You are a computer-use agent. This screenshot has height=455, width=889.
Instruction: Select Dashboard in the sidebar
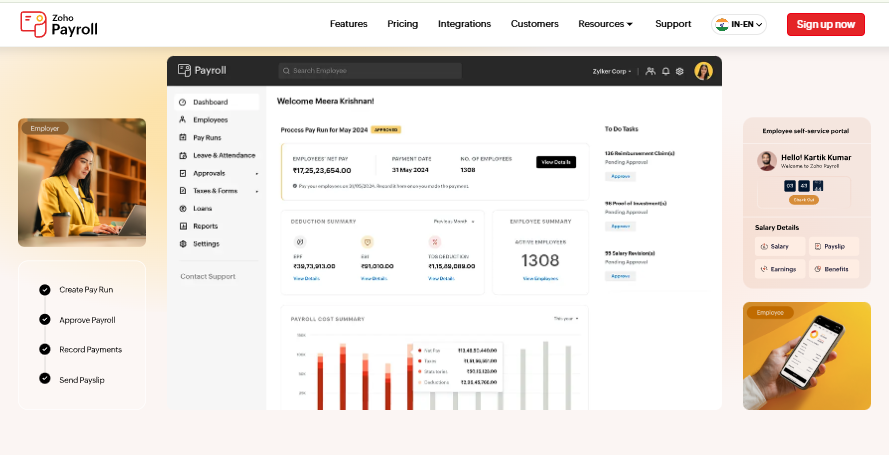217,102
